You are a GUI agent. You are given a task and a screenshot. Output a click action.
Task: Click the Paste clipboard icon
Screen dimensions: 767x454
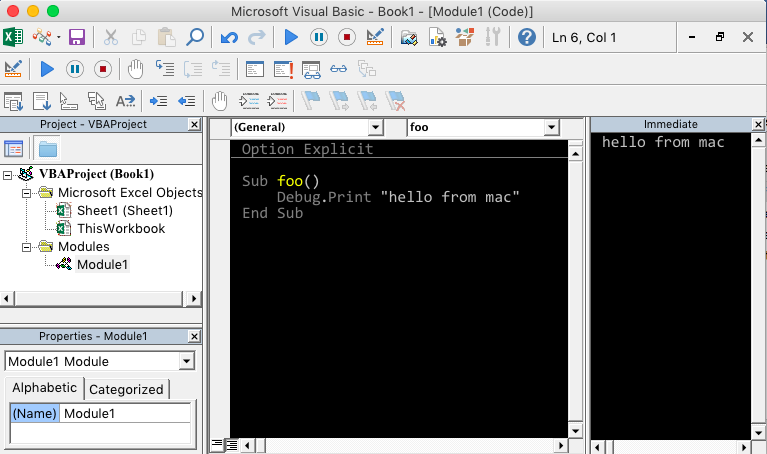pyautogui.click(x=167, y=37)
